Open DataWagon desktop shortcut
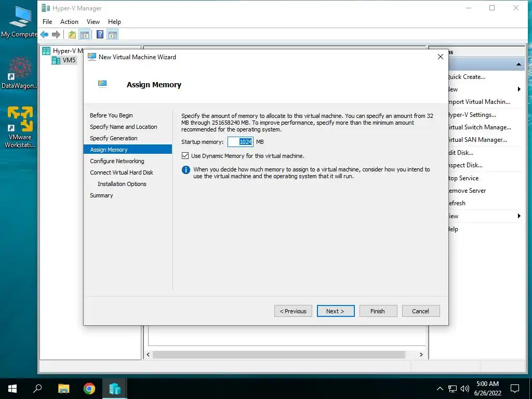532x399 pixels. point(19,73)
